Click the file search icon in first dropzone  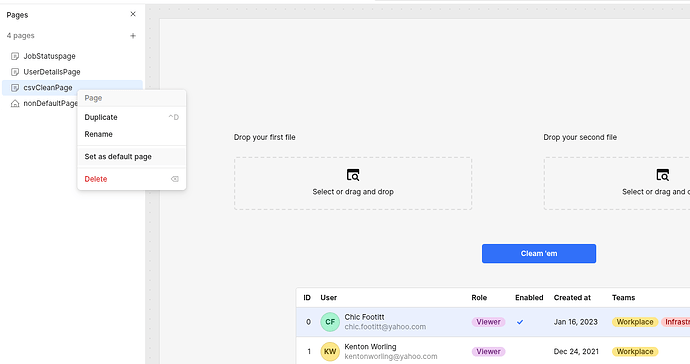[353, 175]
